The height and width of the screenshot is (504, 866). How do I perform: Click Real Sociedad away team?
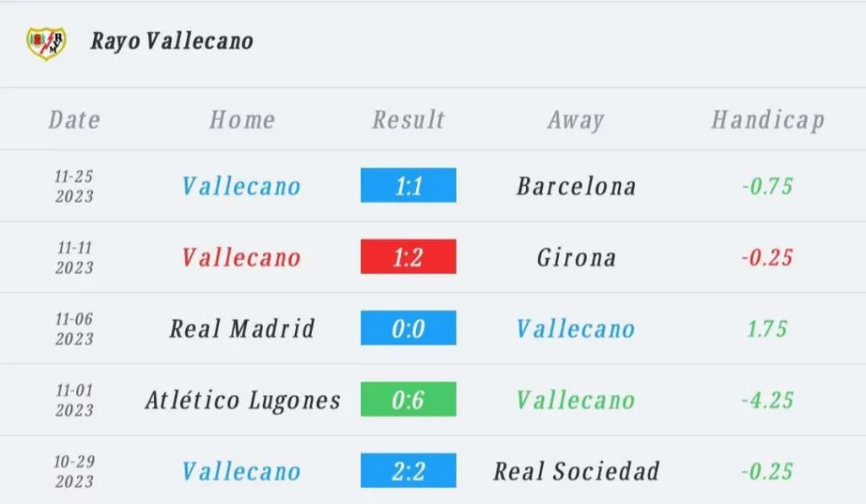click(x=576, y=471)
